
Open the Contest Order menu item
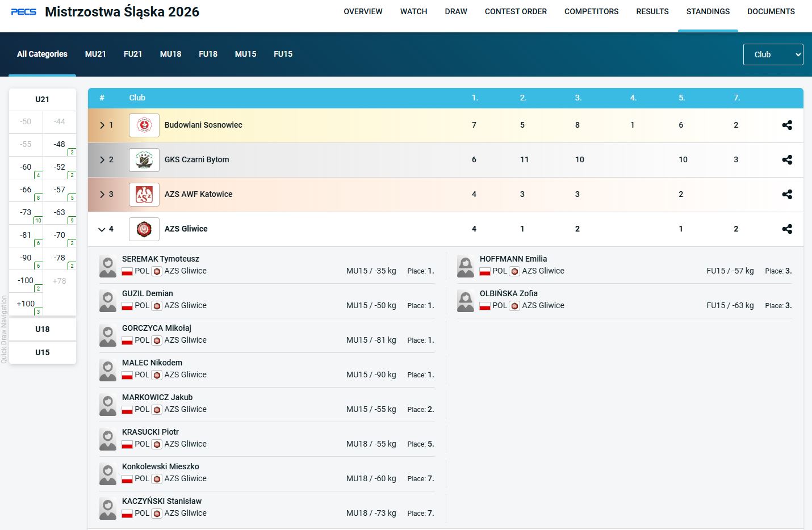pos(516,11)
